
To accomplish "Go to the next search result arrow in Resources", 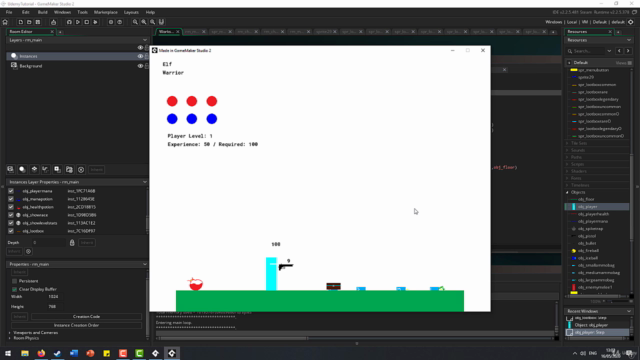I will (x=628, y=51).
